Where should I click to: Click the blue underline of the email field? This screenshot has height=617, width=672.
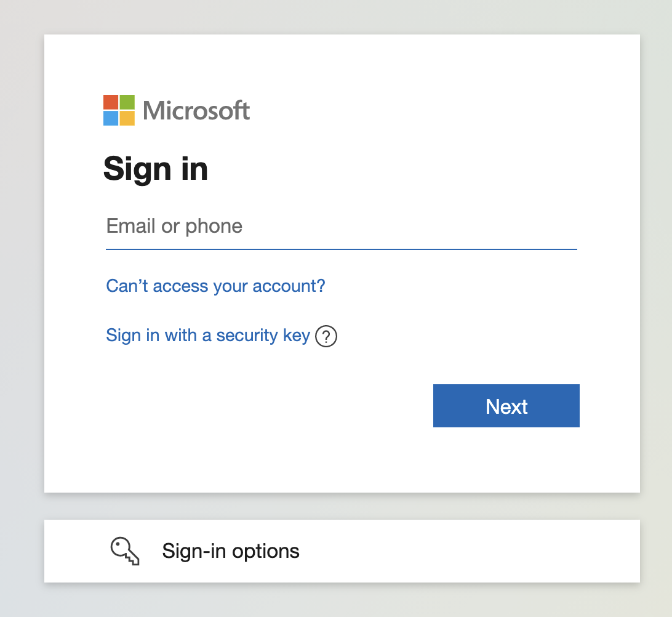click(341, 249)
